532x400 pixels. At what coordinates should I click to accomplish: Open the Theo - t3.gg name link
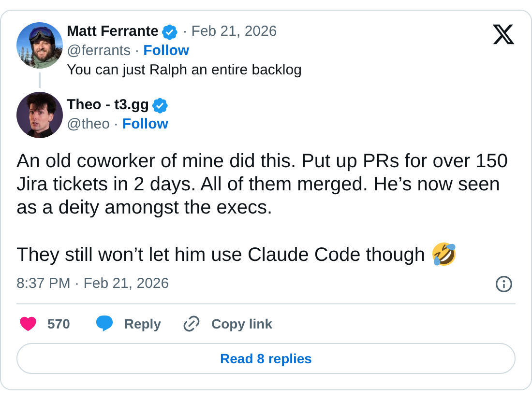pos(107,104)
